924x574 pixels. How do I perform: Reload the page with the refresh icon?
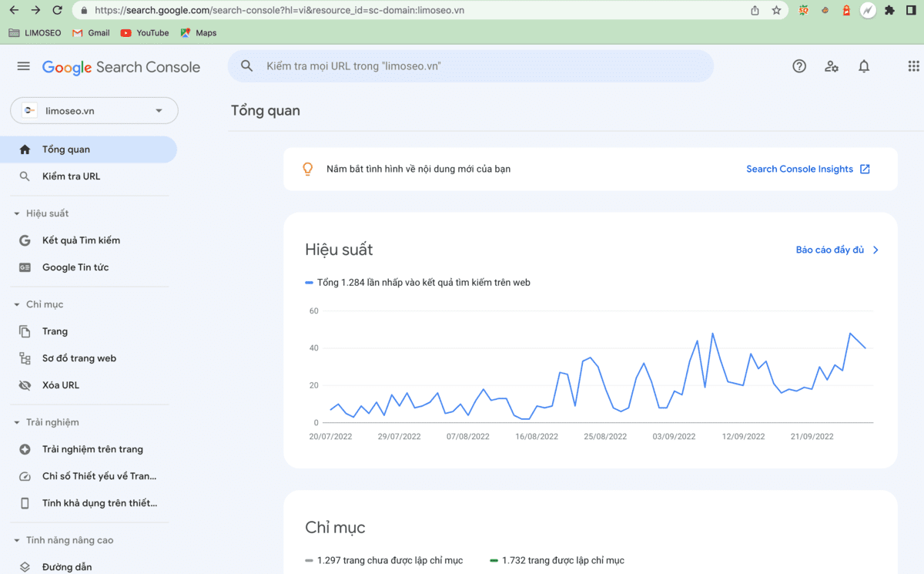pyautogui.click(x=57, y=10)
